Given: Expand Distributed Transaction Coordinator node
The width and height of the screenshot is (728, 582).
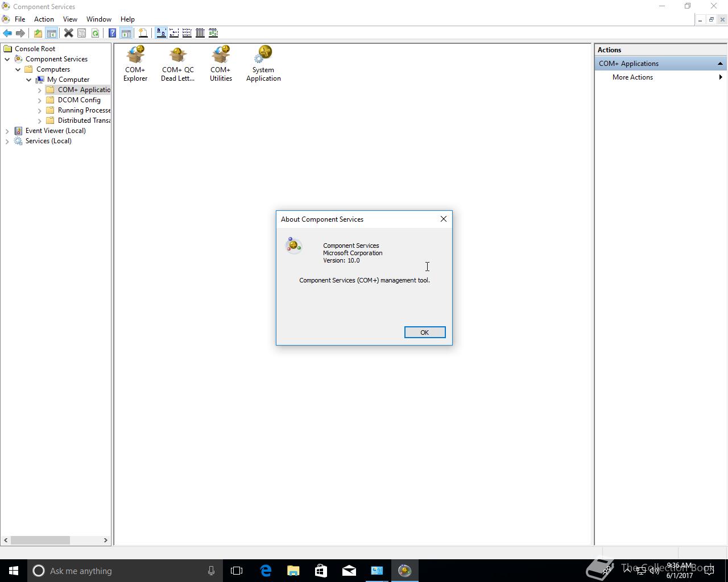Looking at the screenshot, I should [x=40, y=120].
